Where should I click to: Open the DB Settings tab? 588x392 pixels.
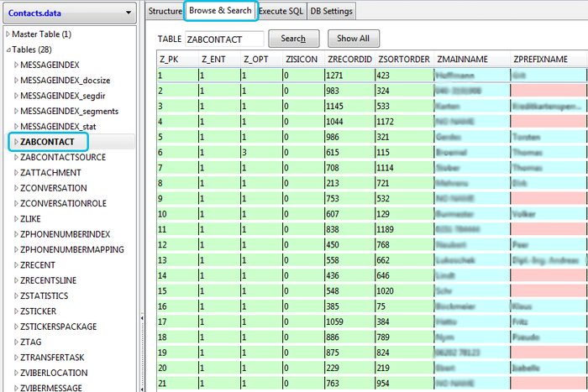[x=331, y=11]
